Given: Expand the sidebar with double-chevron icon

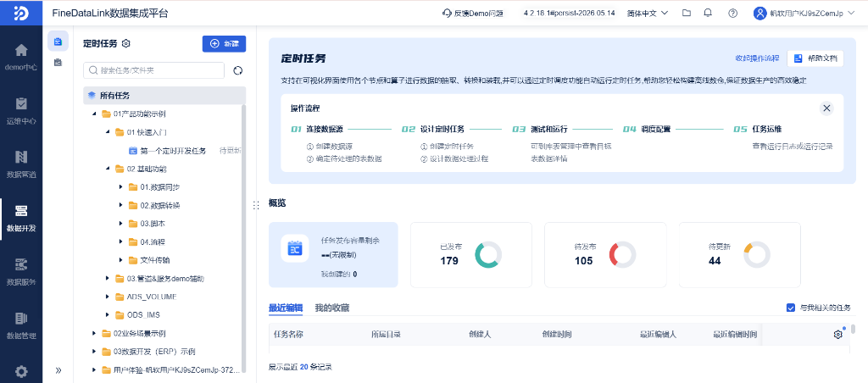Looking at the screenshot, I should click(58, 370).
